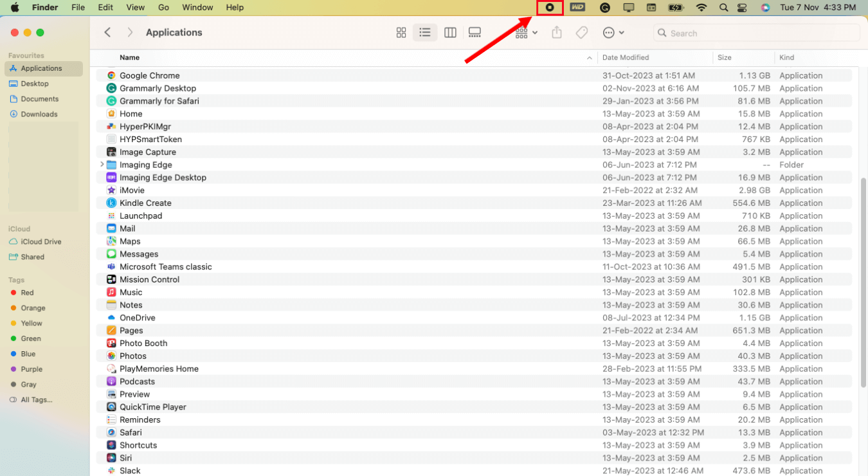868x476 pixels.
Task: Select the PlayMemories Home row
Action: [475, 369]
